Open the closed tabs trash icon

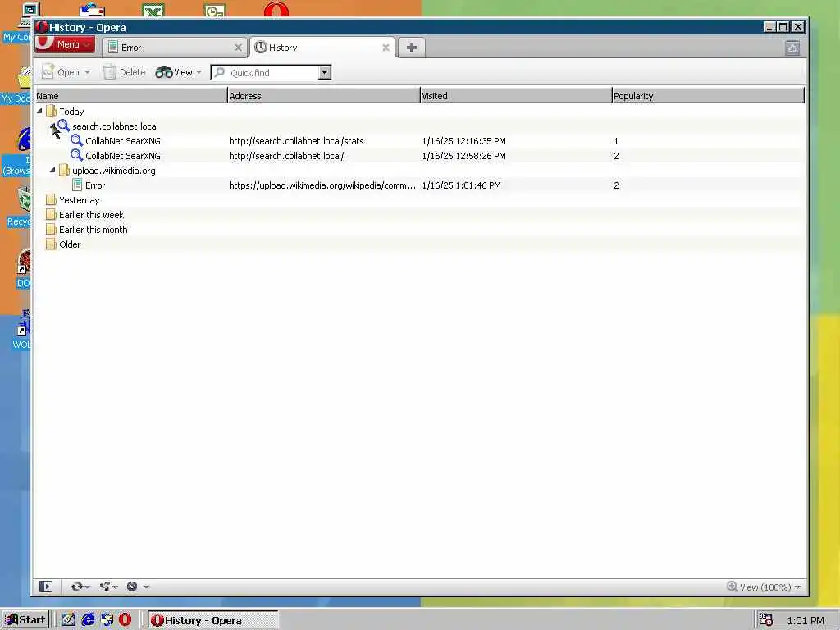792,48
